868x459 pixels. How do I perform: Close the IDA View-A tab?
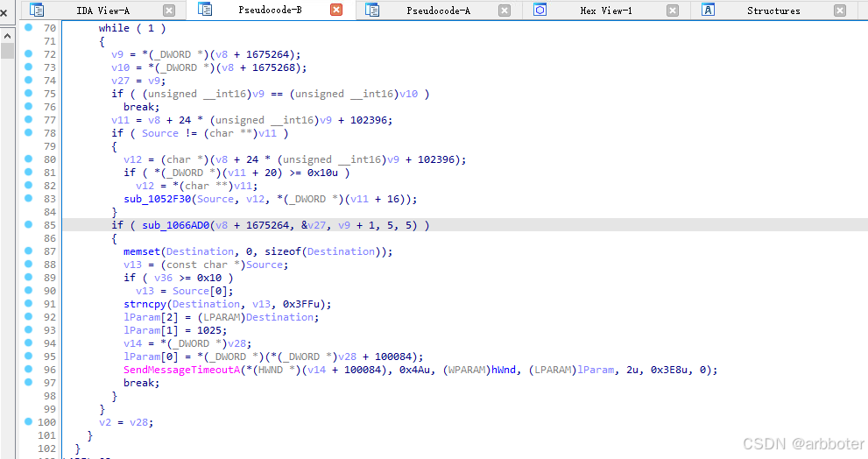tap(169, 11)
